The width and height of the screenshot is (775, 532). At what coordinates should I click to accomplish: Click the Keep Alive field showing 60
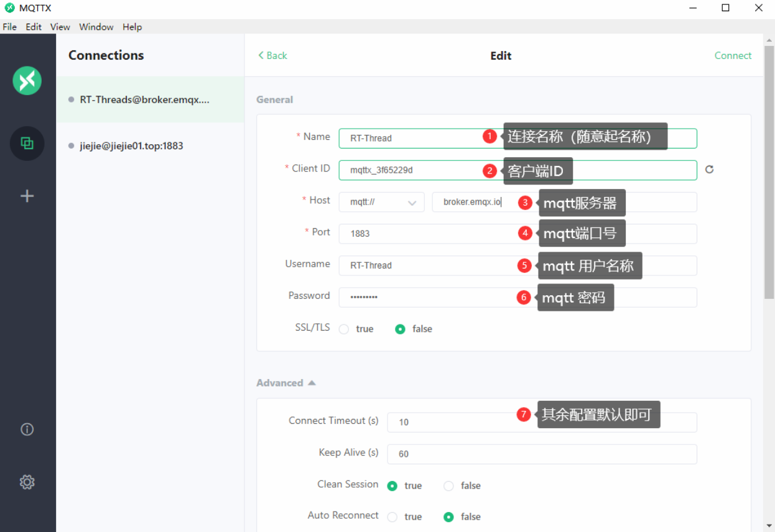(542, 454)
